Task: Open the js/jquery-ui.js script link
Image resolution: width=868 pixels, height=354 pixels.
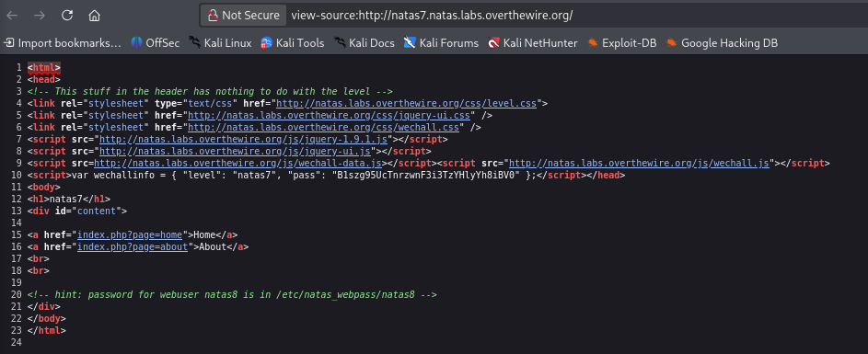Action: click(236, 152)
